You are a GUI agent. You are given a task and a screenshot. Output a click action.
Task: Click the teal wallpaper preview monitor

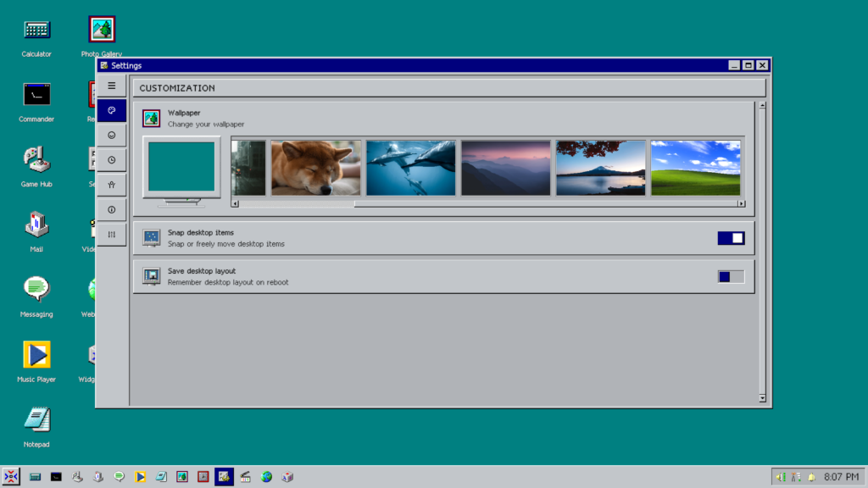(x=181, y=167)
